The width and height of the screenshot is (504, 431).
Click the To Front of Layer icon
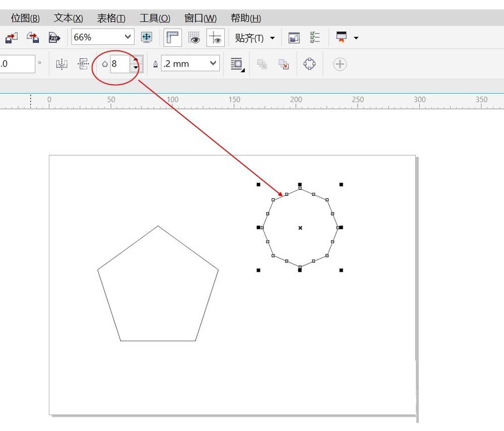[x=262, y=64]
